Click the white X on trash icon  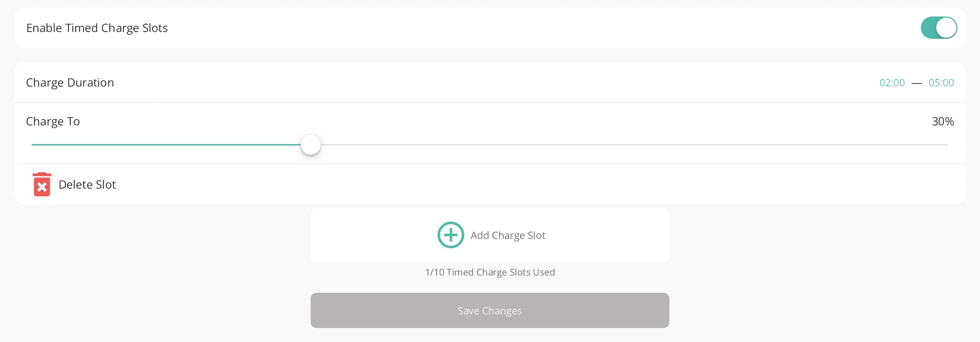tap(42, 187)
